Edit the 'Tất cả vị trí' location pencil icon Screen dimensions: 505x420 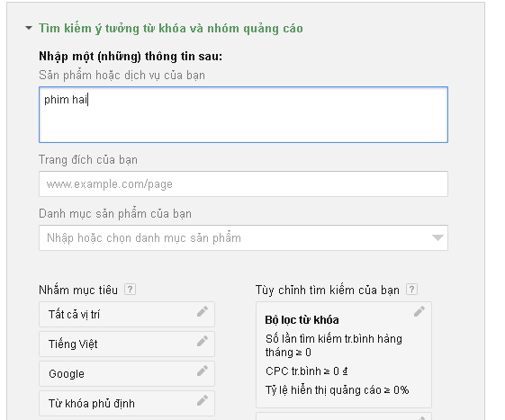[x=203, y=311]
